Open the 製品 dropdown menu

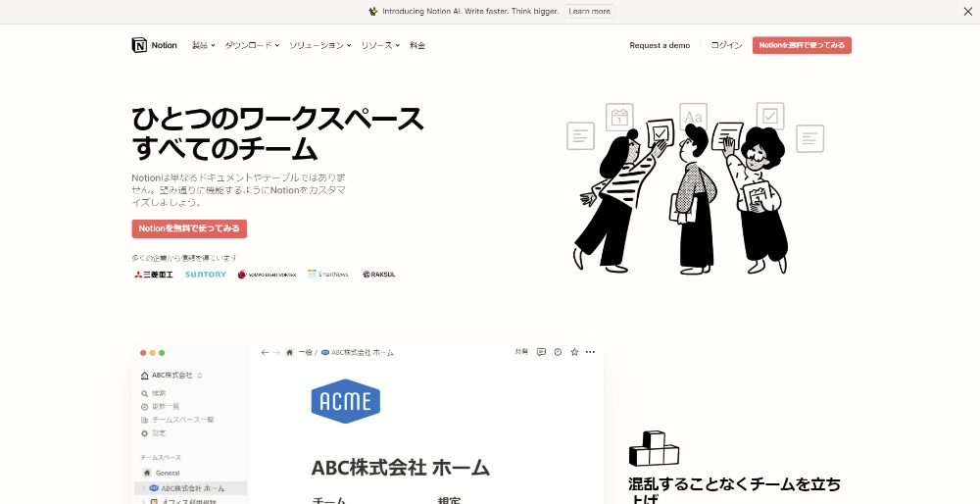click(x=203, y=45)
